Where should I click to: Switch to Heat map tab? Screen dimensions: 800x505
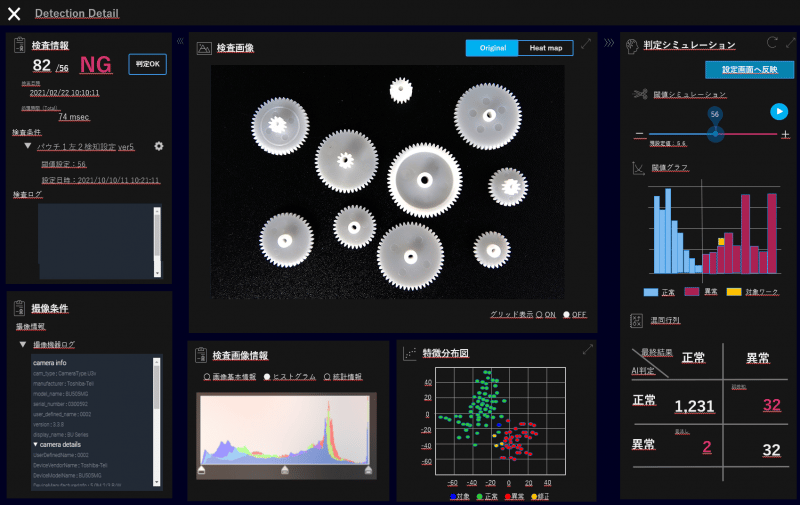coord(545,48)
